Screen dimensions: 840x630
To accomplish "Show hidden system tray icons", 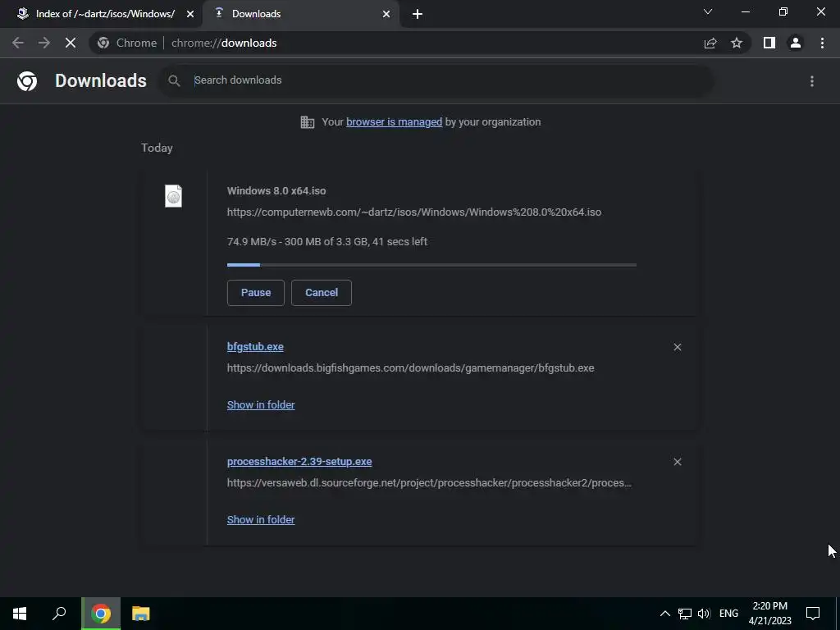I will (664, 614).
